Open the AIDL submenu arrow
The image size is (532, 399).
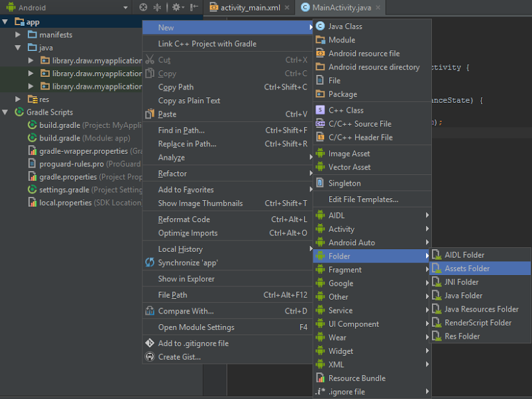coord(427,215)
